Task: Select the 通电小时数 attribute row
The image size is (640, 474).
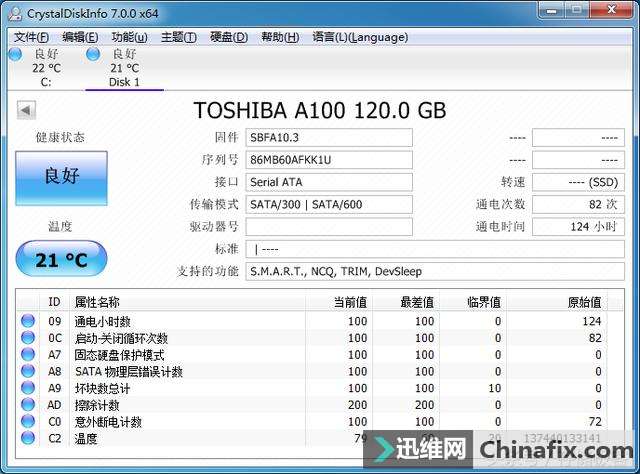Action: click(312, 321)
